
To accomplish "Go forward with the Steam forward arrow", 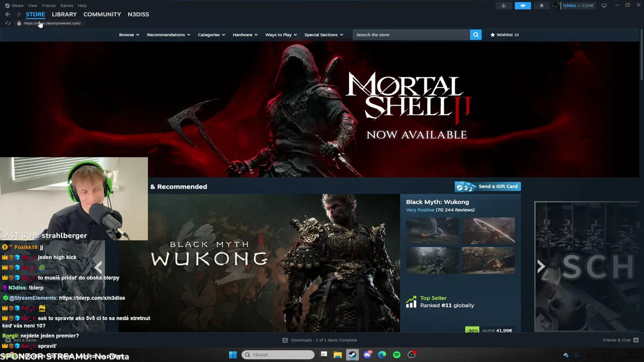I will pos(19,14).
